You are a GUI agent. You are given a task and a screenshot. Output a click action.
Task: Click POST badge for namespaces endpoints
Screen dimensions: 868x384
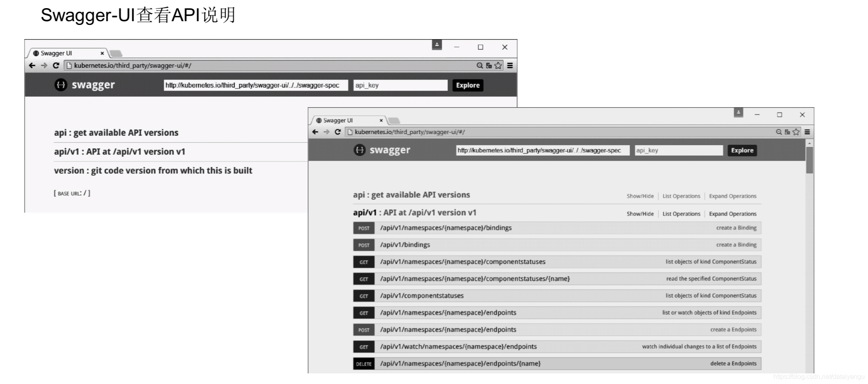pyautogui.click(x=364, y=330)
